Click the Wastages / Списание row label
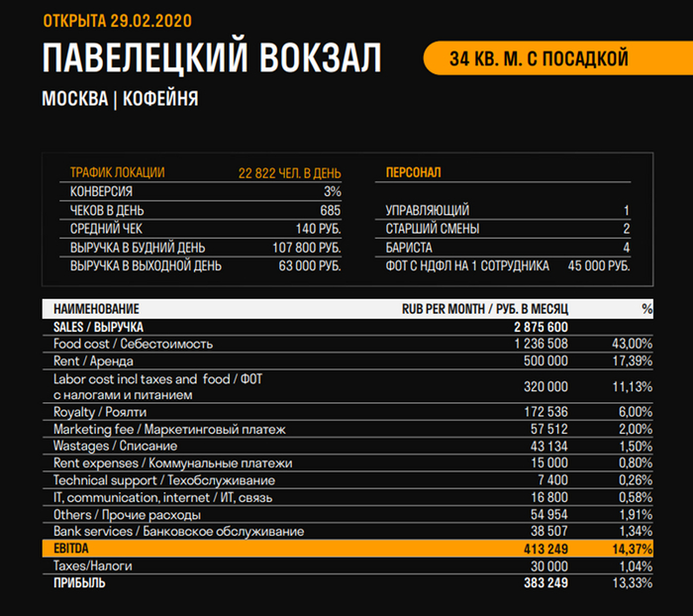Image resolution: width=693 pixels, height=616 pixels. 116,446
